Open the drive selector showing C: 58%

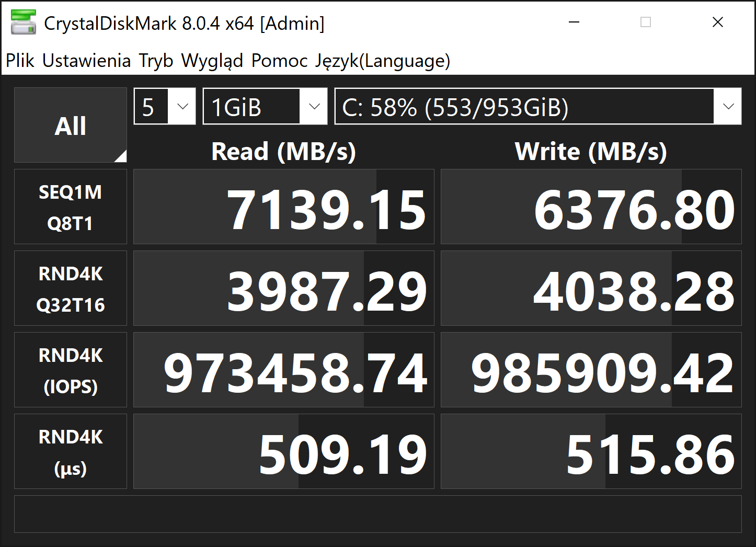tap(537, 107)
